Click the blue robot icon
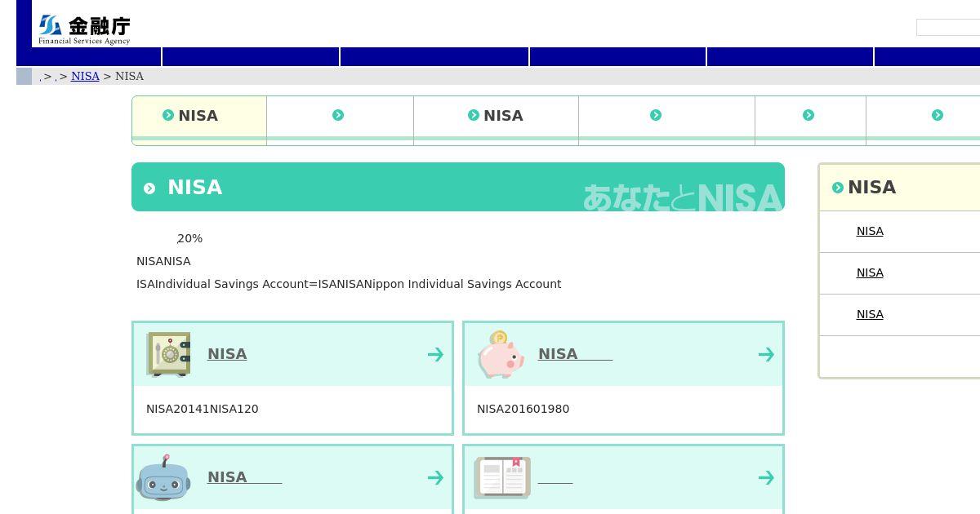Viewport: 980px width, 514px height. [163, 477]
